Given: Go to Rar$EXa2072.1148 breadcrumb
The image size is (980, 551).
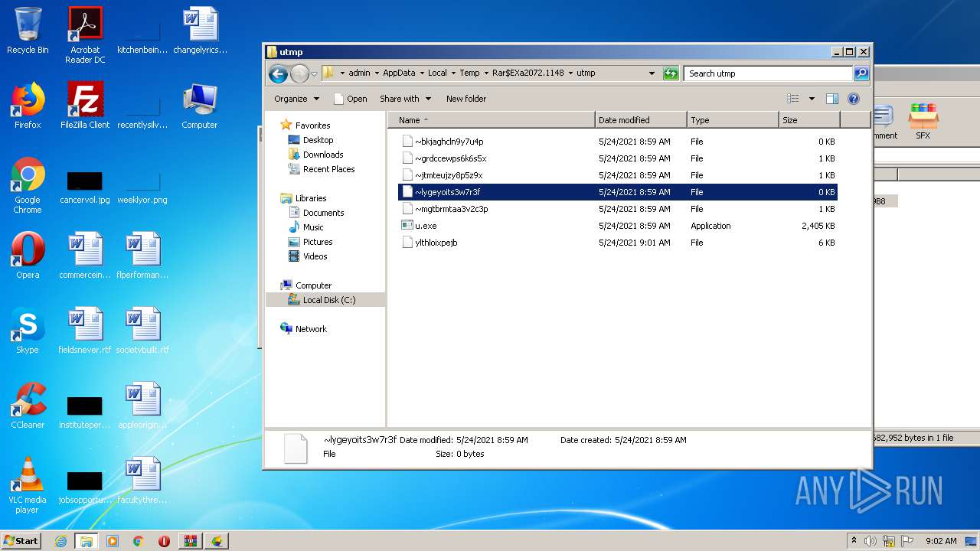Looking at the screenshot, I should coord(528,73).
